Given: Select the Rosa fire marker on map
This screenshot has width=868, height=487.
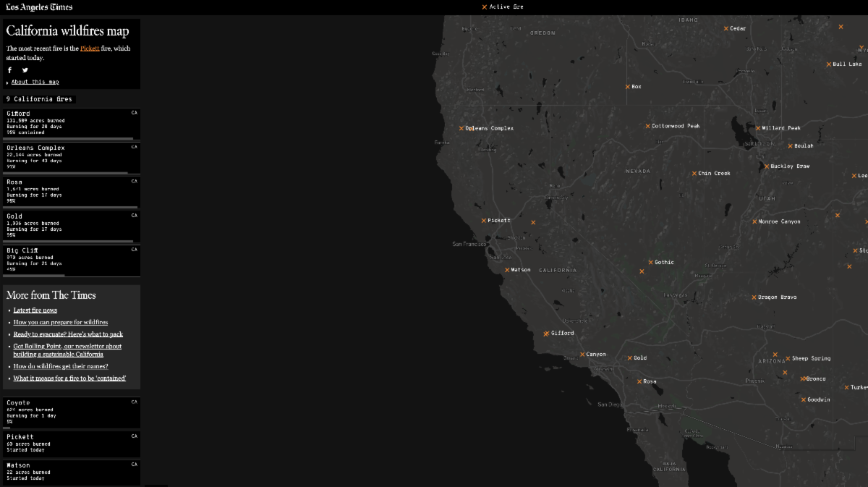Looking at the screenshot, I should click(x=639, y=381).
